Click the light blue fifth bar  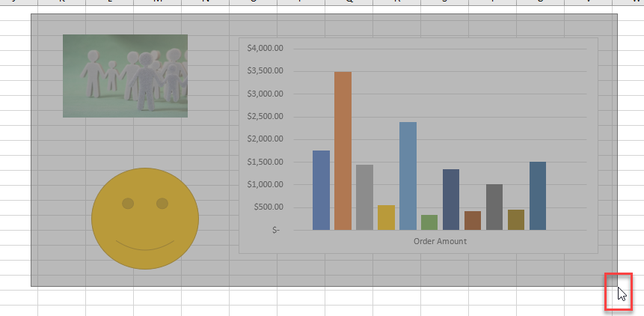point(408,176)
